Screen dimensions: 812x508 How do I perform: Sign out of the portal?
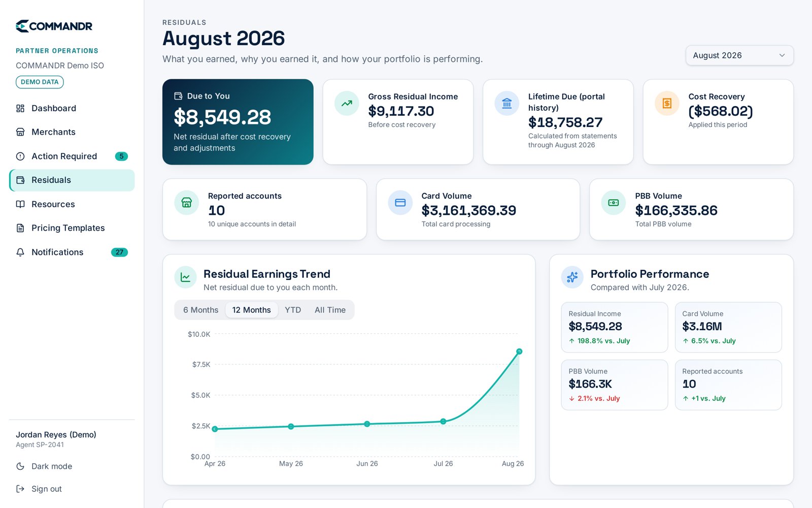(72, 489)
